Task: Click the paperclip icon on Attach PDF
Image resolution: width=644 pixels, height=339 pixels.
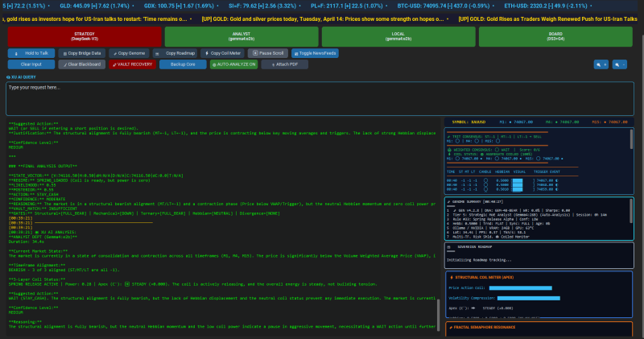Action: (273, 65)
